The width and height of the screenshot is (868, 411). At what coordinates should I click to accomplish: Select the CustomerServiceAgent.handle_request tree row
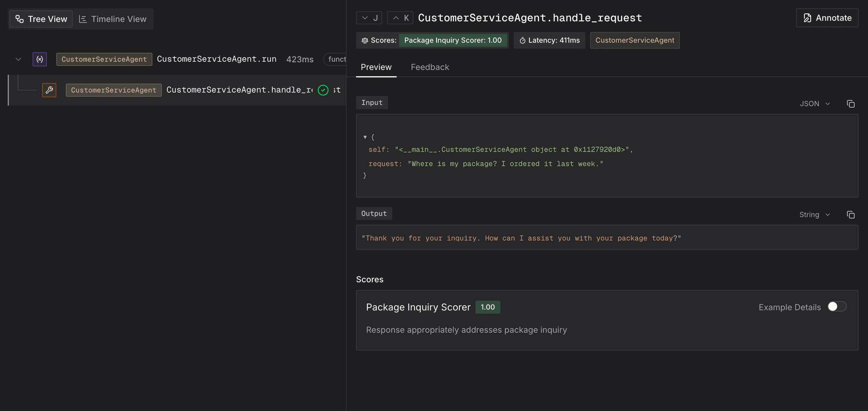tap(239, 90)
